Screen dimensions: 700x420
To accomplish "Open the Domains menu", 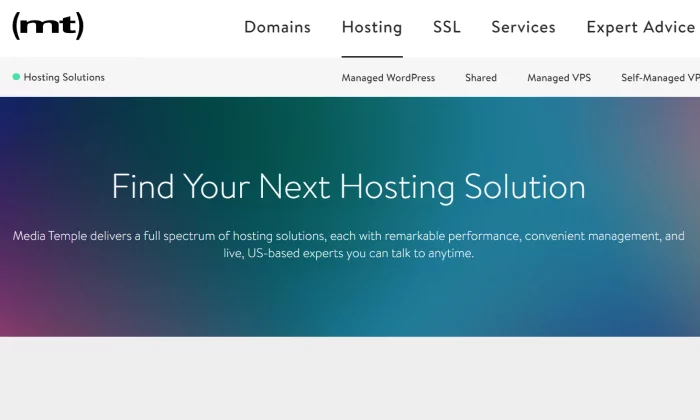I will (x=277, y=27).
